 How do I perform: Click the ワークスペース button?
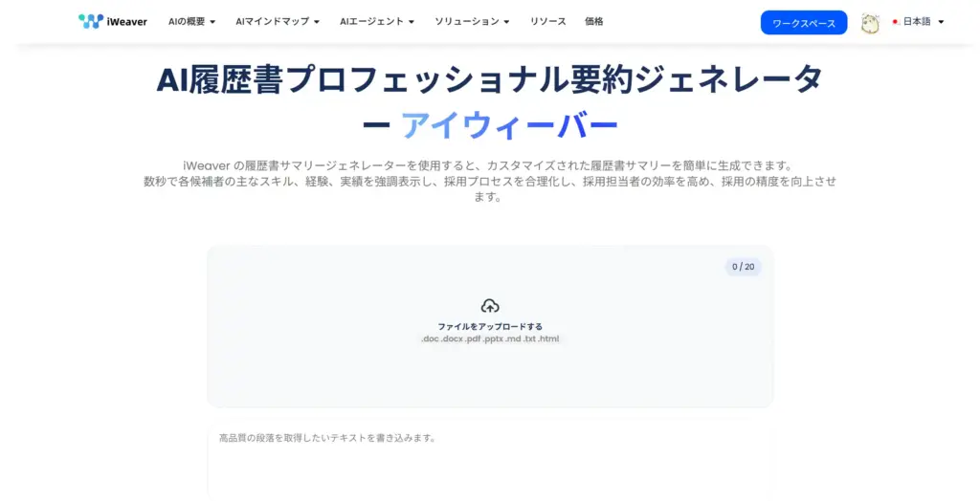[x=803, y=23]
